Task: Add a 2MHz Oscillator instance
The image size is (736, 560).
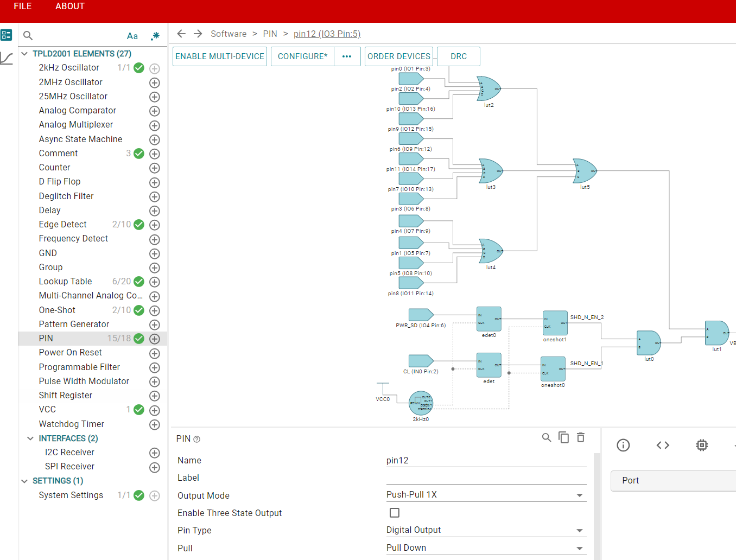Action: 155,82
